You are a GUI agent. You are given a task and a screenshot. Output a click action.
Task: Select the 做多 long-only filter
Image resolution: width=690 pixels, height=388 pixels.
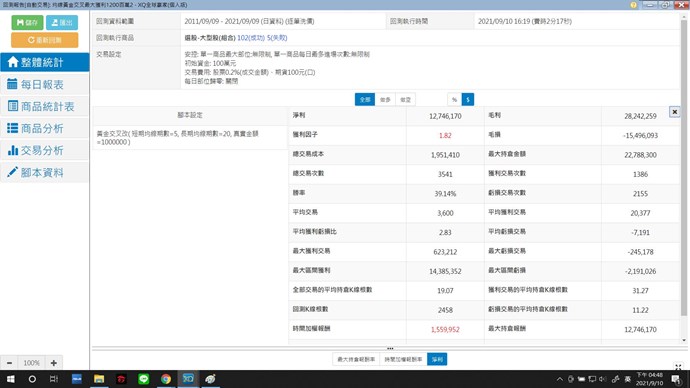click(385, 99)
